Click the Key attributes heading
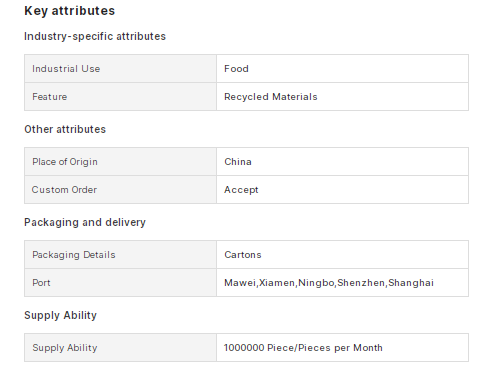 coord(69,11)
